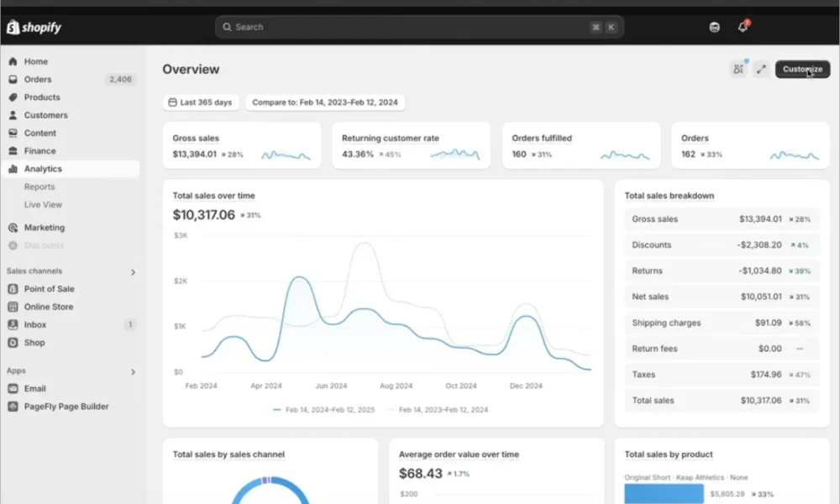Expand the Apps section in the sidebar

click(x=133, y=370)
